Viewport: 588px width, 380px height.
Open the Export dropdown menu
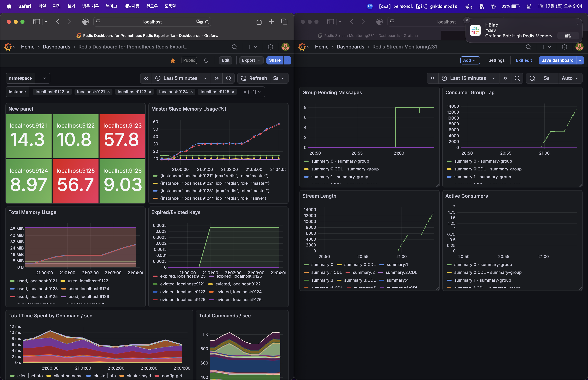coord(251,60)
